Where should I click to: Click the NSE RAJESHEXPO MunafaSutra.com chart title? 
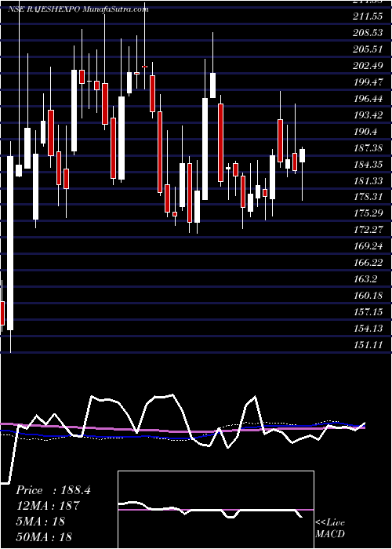click(78, 9)
